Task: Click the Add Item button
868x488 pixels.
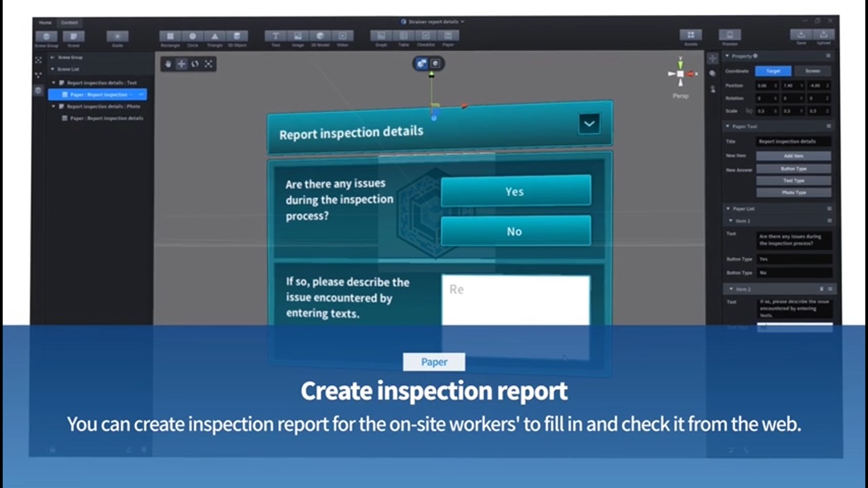Action: coord(793,156)
